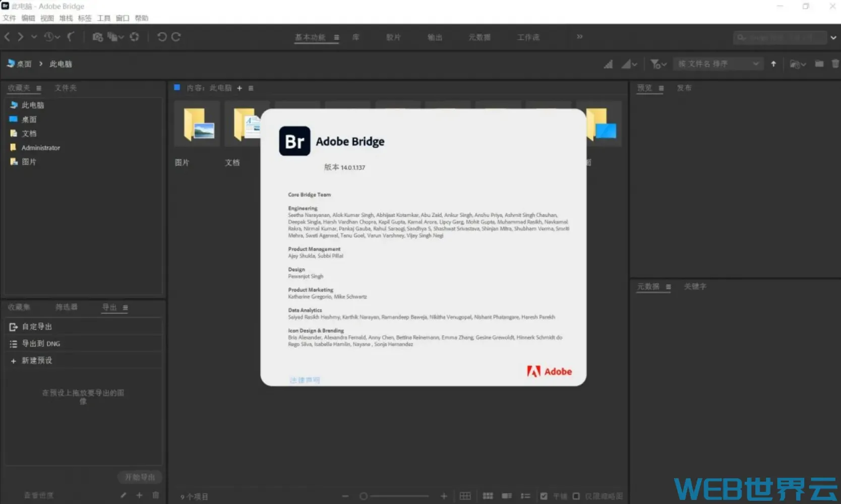Open 导出 panel menu icon
The image size is (841, 504).
(x=125, y=307)
